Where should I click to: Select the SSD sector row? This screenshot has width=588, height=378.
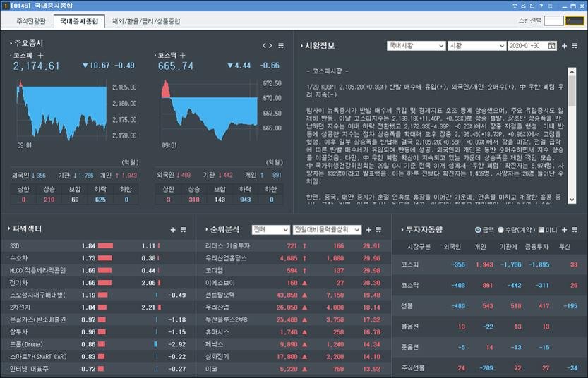click(x=98, y=245)
